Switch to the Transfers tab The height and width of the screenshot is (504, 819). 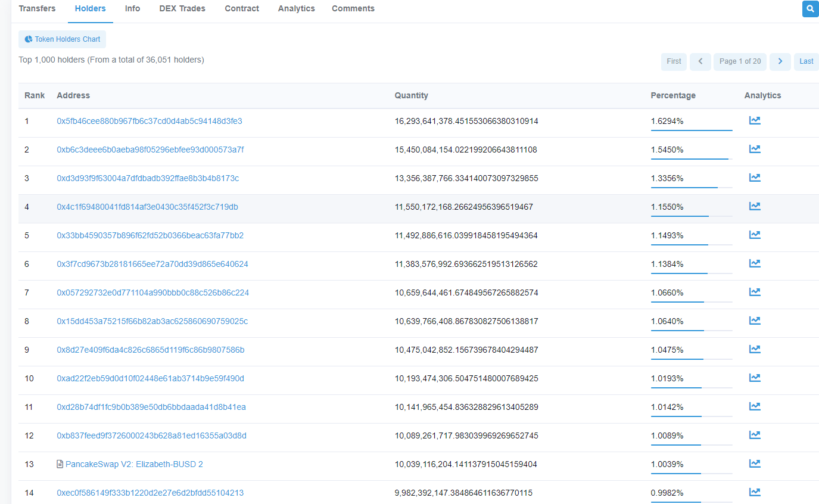37,9
